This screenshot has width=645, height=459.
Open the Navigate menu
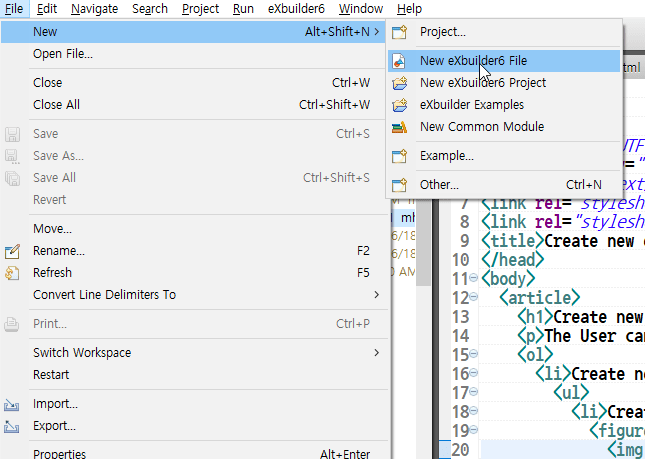[x=95, y=9]
